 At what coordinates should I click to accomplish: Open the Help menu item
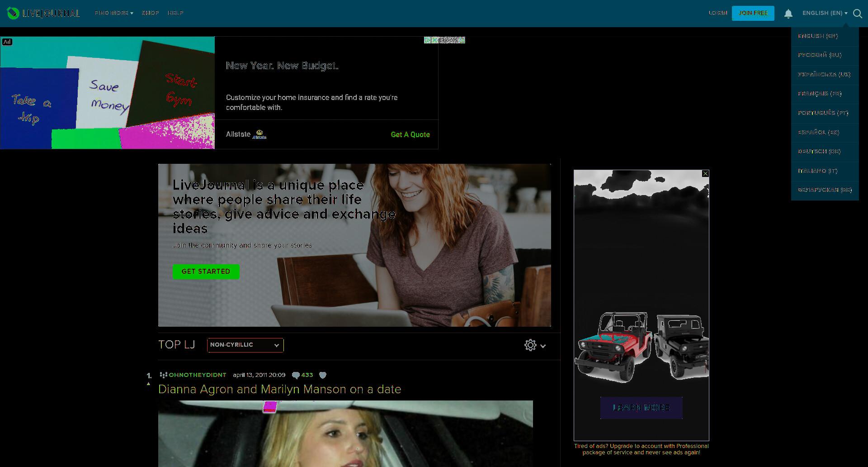pos(175,13)
